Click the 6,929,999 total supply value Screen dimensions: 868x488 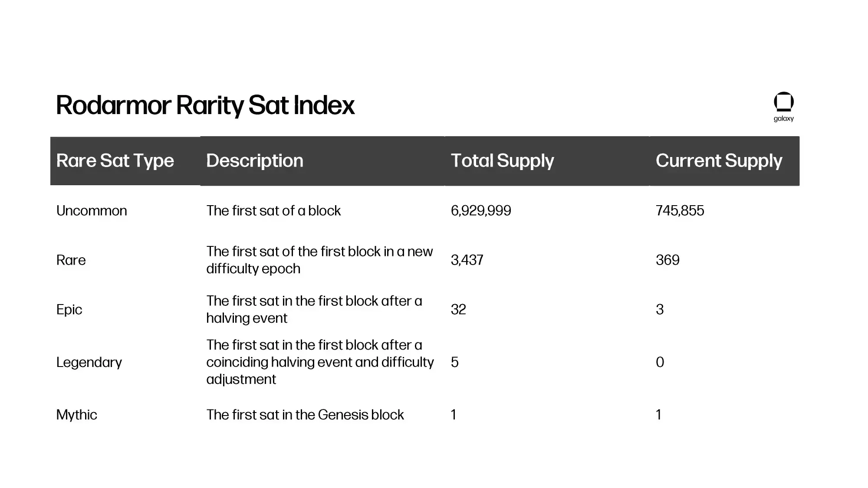coord(481,211)
